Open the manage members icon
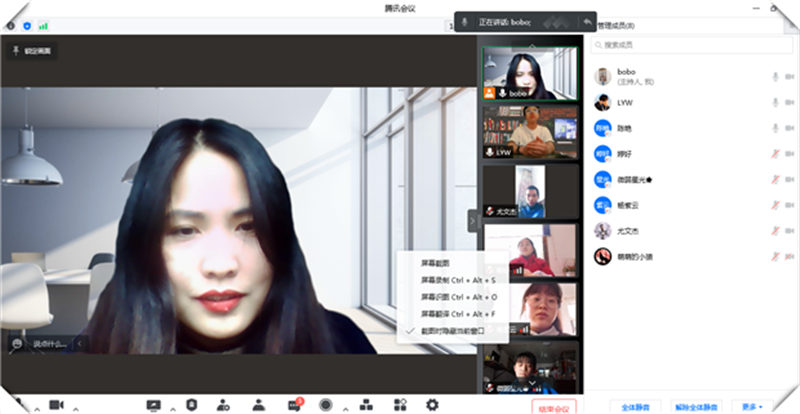This screenshot has width=800, height=414. click(259, 405)
